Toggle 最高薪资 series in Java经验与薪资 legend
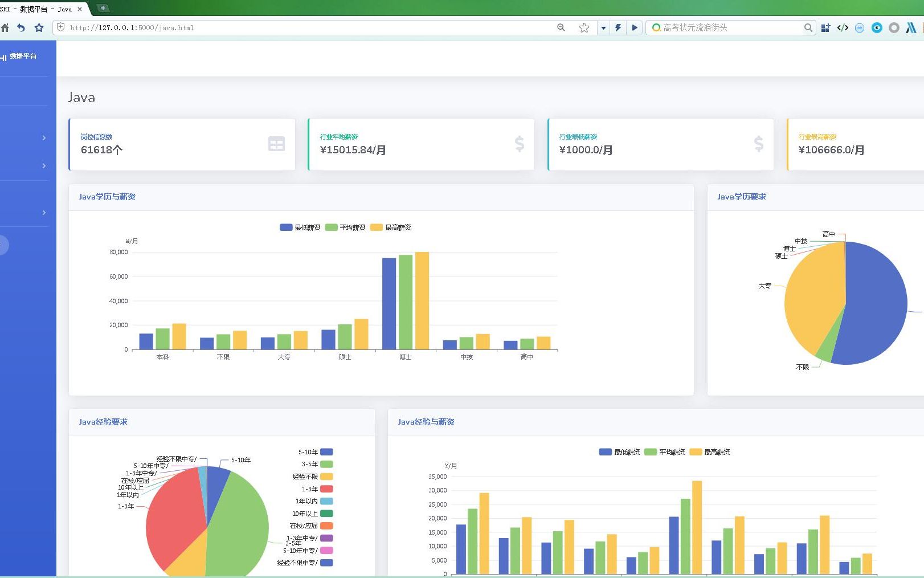 tap(710, 452)
